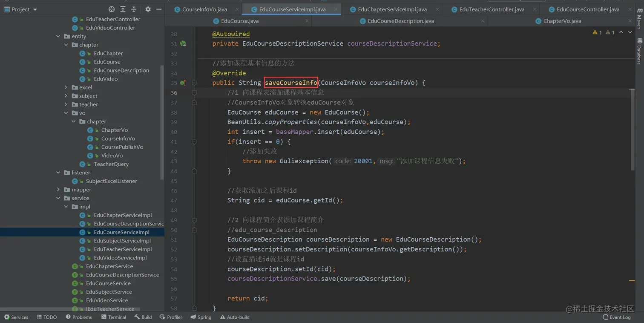Select EduCourseService interface in project tree

(108, 283)
